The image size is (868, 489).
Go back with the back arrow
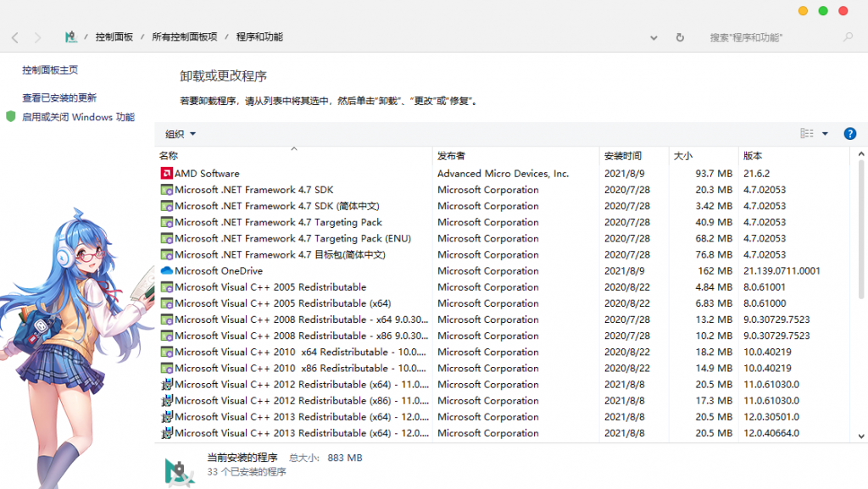pyautogui.click(x=15, y=37)
